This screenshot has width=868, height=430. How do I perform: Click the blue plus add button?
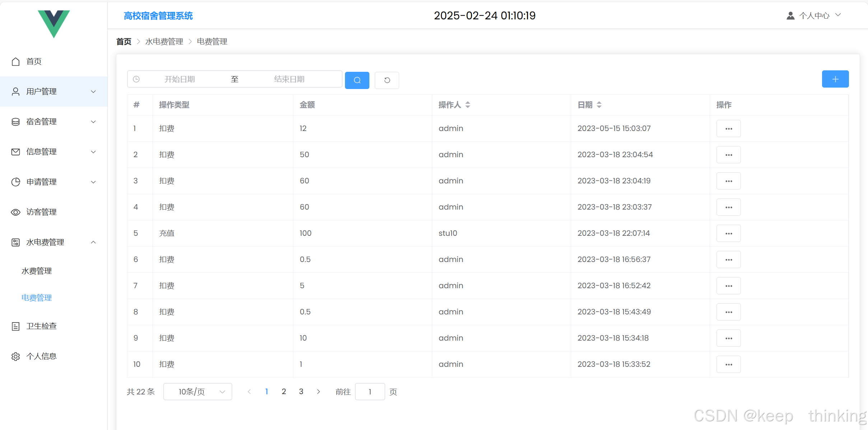click(835, 79)
